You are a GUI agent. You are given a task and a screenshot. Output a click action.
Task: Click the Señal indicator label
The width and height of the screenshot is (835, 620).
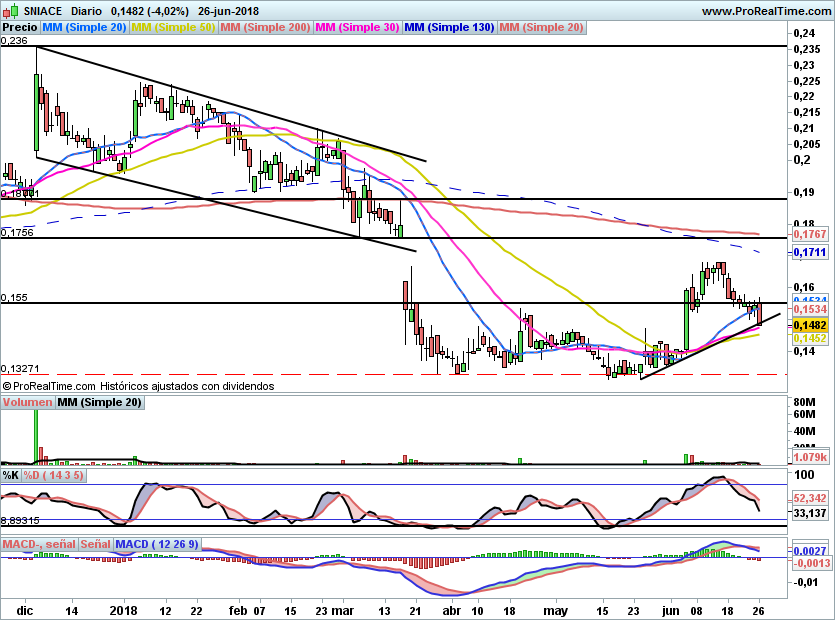pos(96,544)
